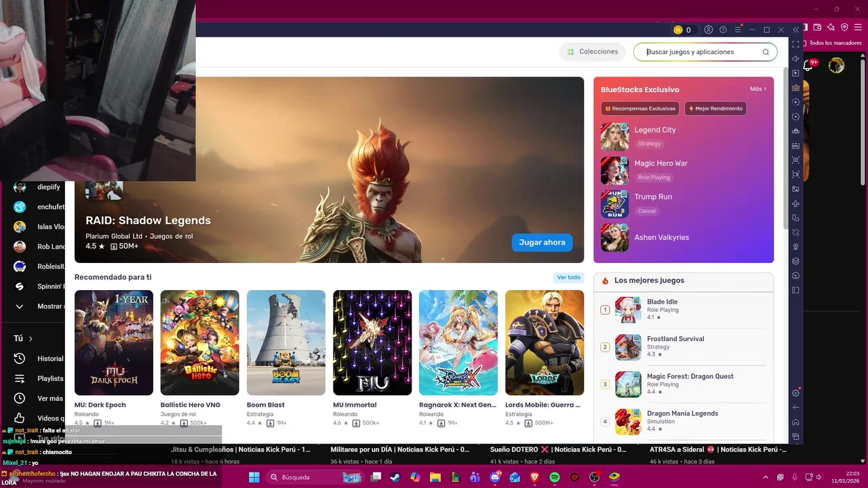Click the YouTube account avatar
868x488 pixels.
(837, 65)
